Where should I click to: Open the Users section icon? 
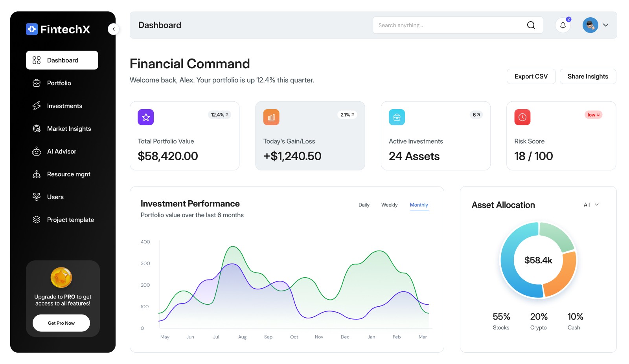36,197
